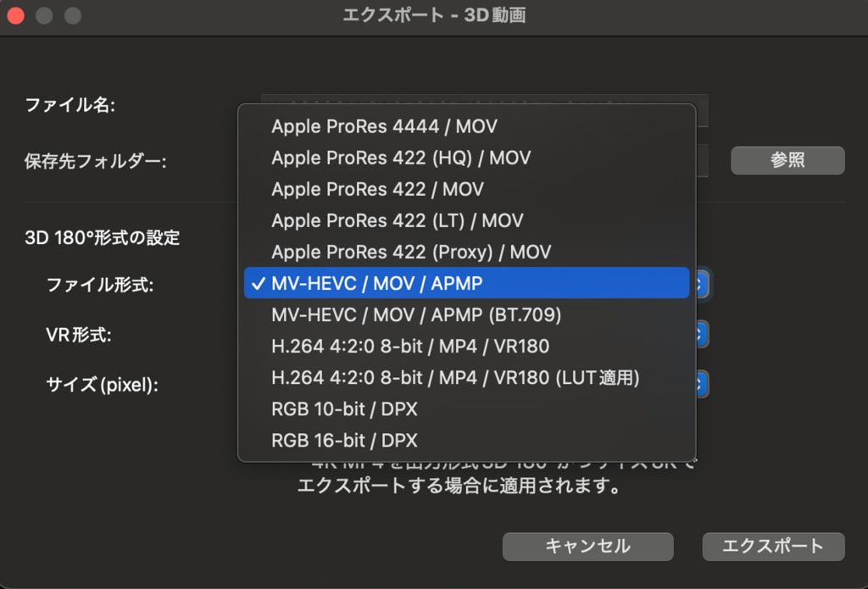This screenshot has height=589, width=868.
Task: Choose H.264 4:2:0 8-bit / MP4 / VR180
Action: [x=410, y=346]
